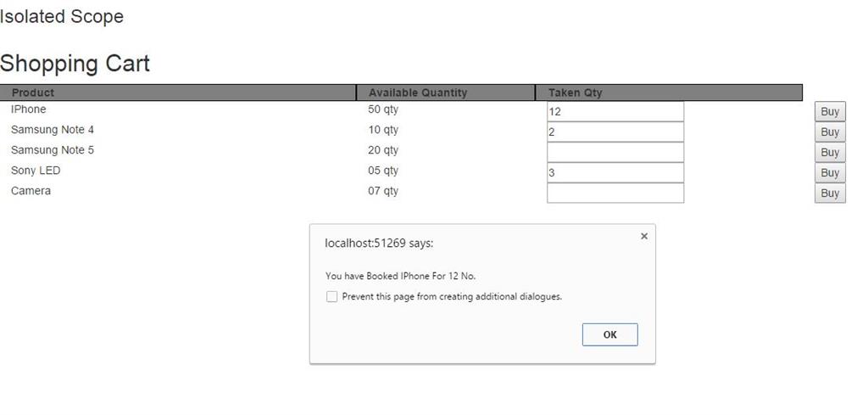The image size is (868, 415).
Task: Focus the IPhone taken quantity field
Action: click(x=615, y=112)
